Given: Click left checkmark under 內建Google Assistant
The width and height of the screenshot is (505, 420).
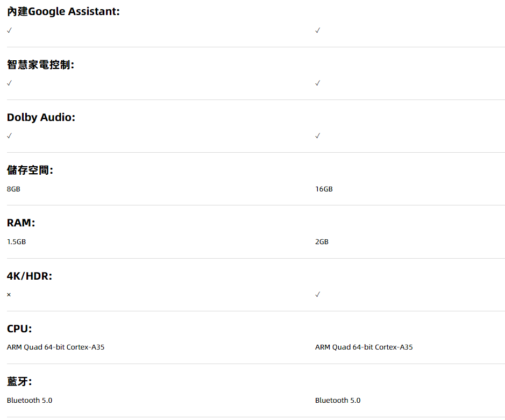Looking at the screenshot, I should tap(9, 30).
